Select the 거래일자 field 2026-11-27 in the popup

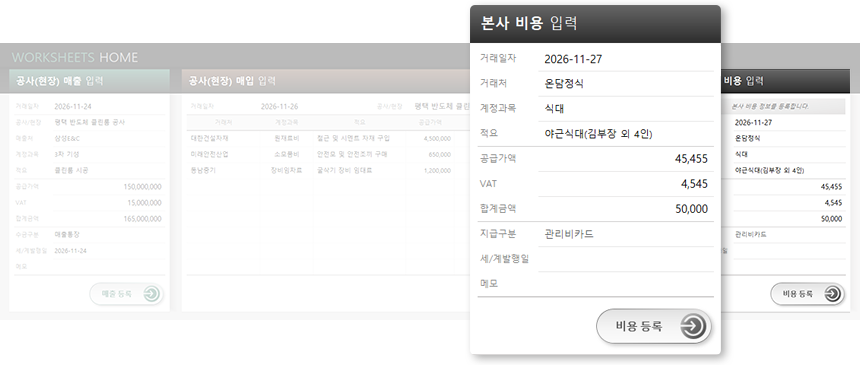[x=626, y=59]
